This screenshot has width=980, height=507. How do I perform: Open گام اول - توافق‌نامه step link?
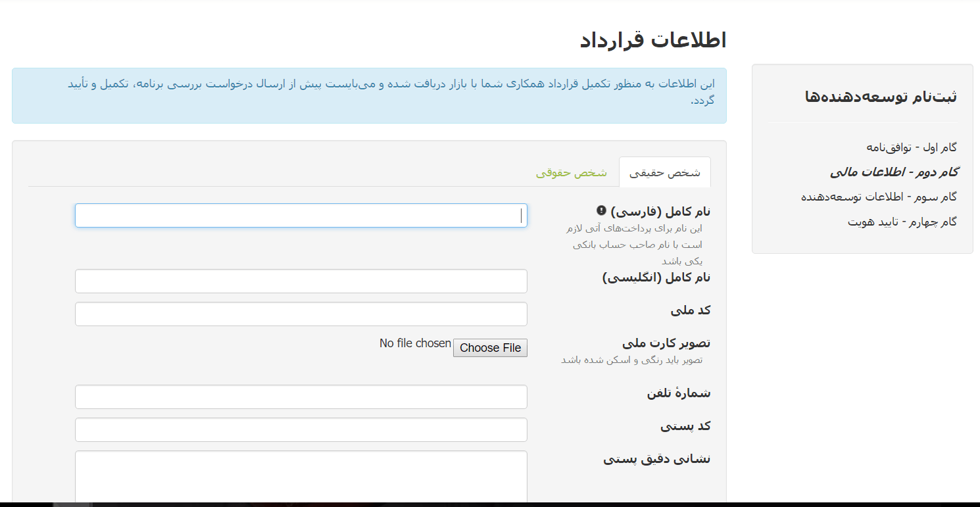click(912, 147)
